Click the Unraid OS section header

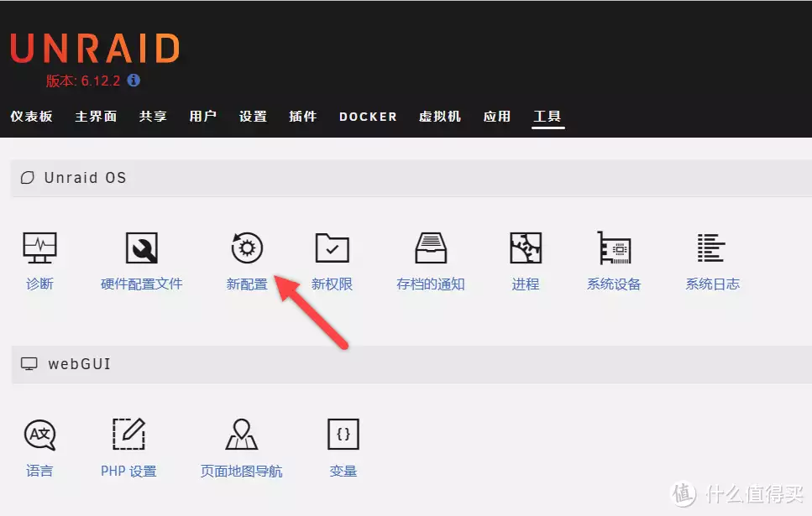tap(411, 178)
